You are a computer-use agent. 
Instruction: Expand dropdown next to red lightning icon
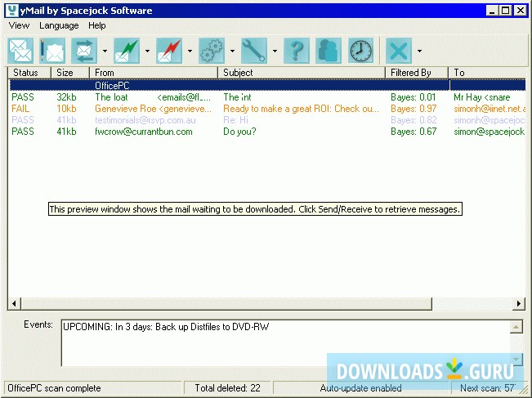[x=190, y=51]
